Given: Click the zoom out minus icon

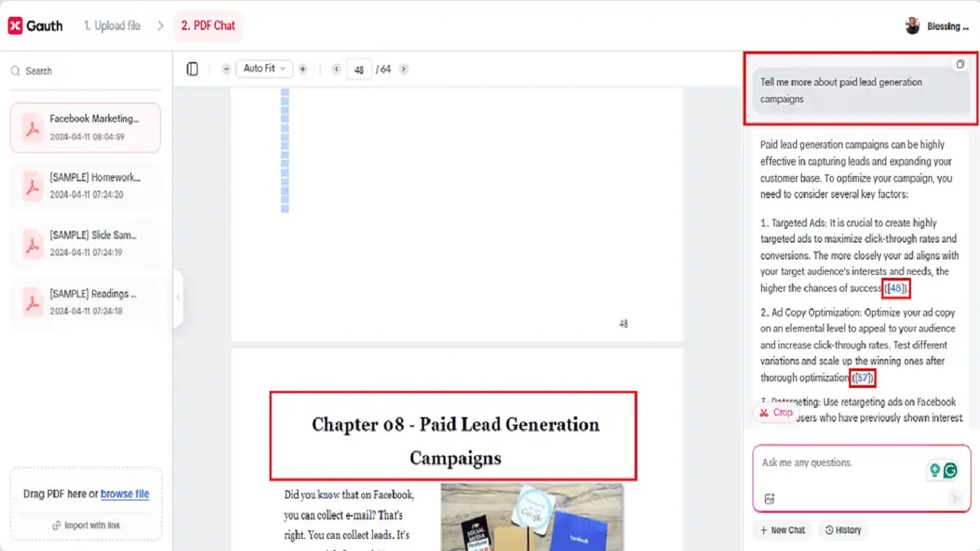Looking at the screenshot, I should pos(226,69).
